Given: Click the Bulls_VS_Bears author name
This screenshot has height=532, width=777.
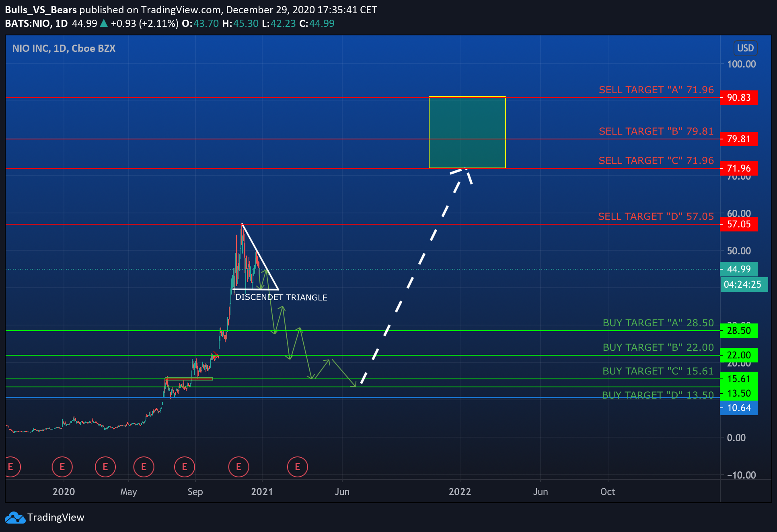Looking at the screenshot, I should click(41, 10).
